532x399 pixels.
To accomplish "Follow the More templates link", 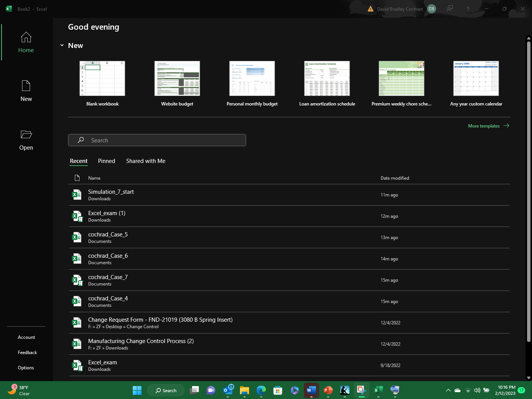I will point(484,126).
